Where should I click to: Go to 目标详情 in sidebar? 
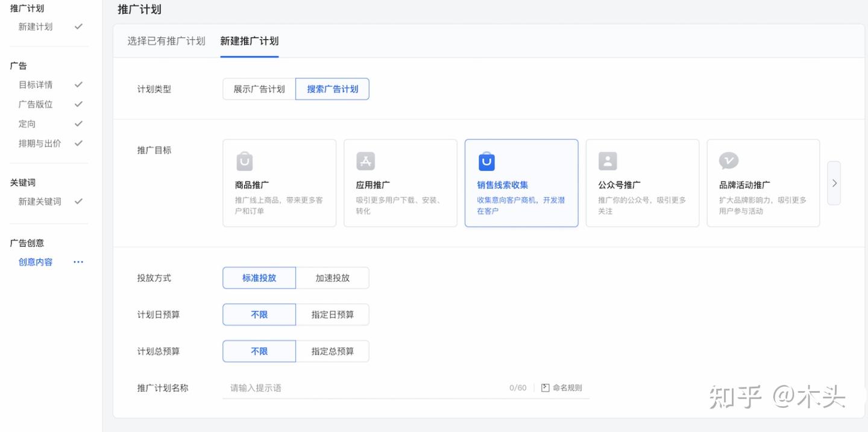(x=36, y=85)
